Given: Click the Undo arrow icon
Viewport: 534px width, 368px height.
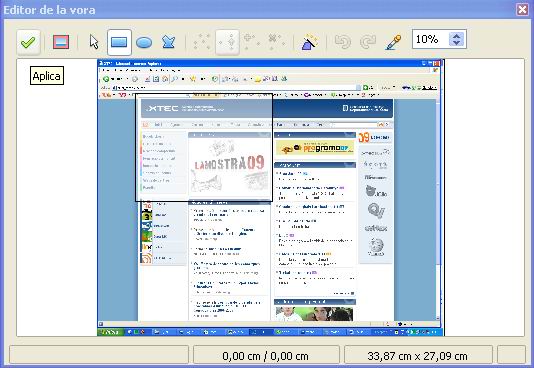Looking at the screenshot, I should tap(343, 42).
